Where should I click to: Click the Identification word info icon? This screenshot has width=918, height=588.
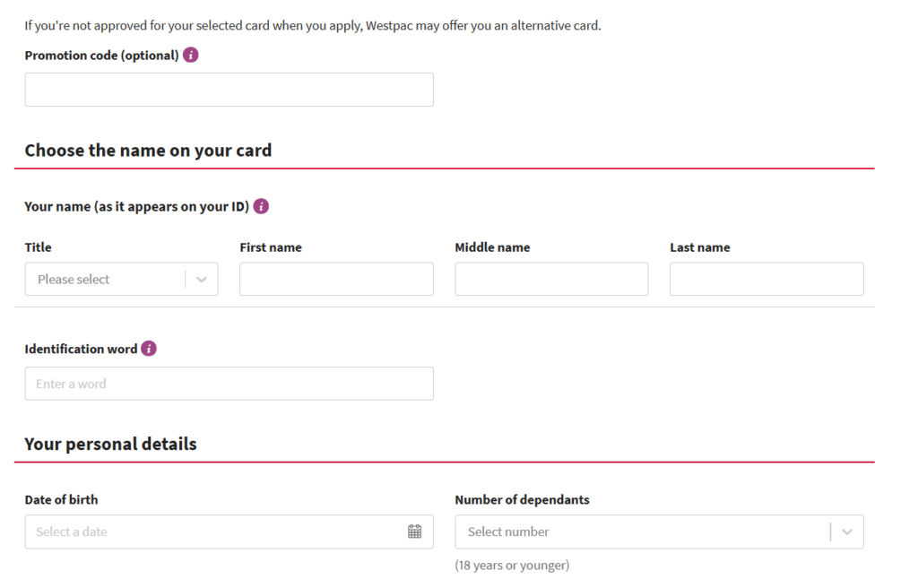(x=149, y=349)
